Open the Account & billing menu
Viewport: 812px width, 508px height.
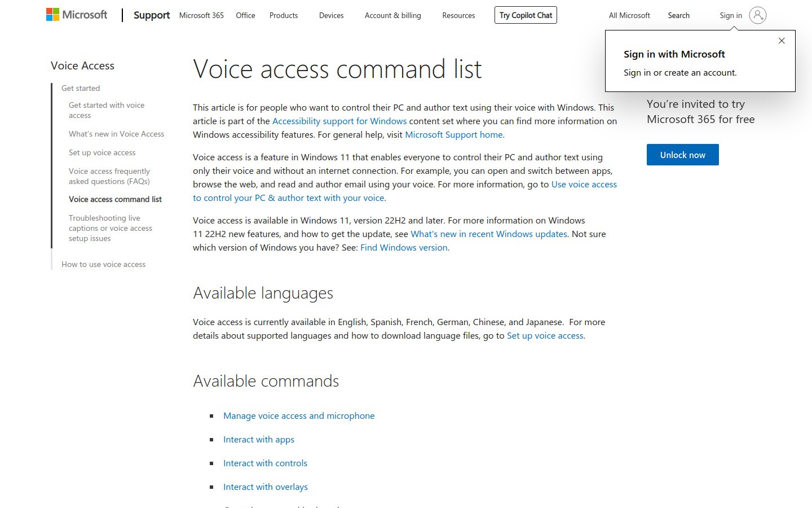coord(392,16)
